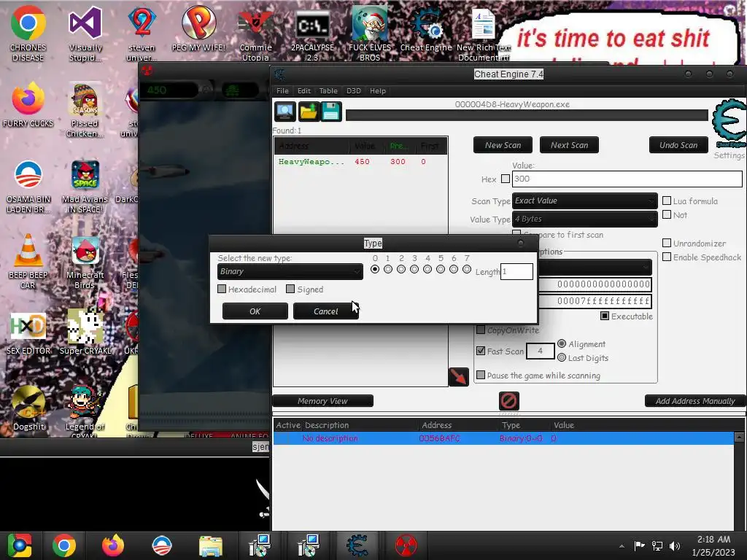Open OSAMA BIN LADEN BR... desktop icon
Viewport: 747px width, 560px height.
pos(28,187)
